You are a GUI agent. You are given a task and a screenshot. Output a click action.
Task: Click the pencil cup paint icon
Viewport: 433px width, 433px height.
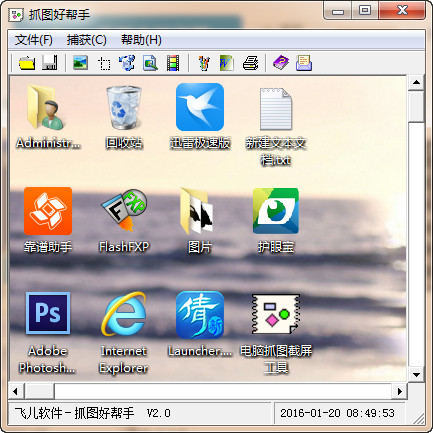(204, 63)
